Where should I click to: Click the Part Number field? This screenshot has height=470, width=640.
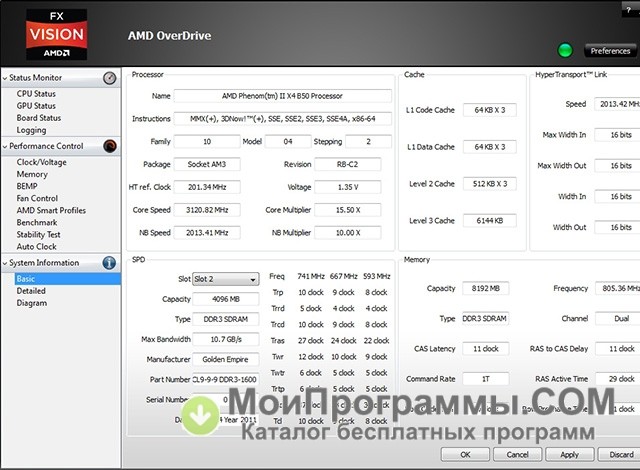click(x=226, y=379)
